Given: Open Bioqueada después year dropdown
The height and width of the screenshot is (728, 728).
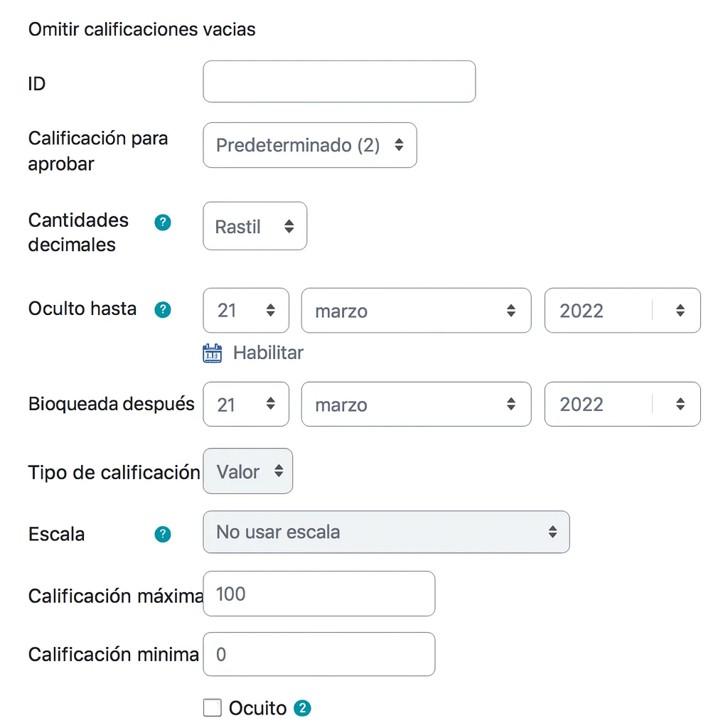Looking at the screenshot, I should click(x=622, y=405).
